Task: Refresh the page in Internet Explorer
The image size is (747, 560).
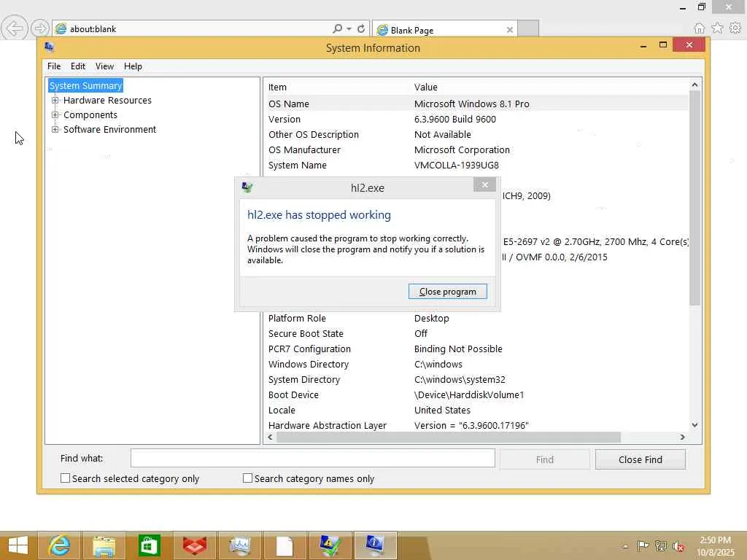Action: [361, 28]
